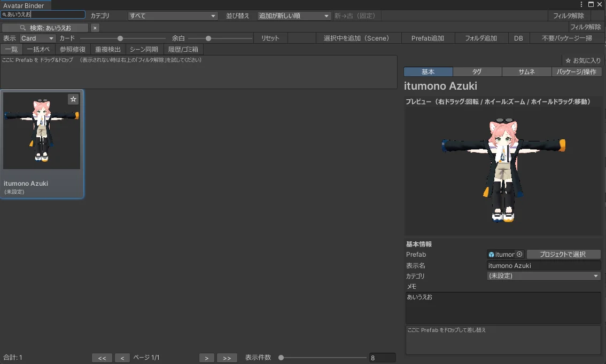Click the プロジェクトで選択 button
606x364 pixels.
pos(563,254)
